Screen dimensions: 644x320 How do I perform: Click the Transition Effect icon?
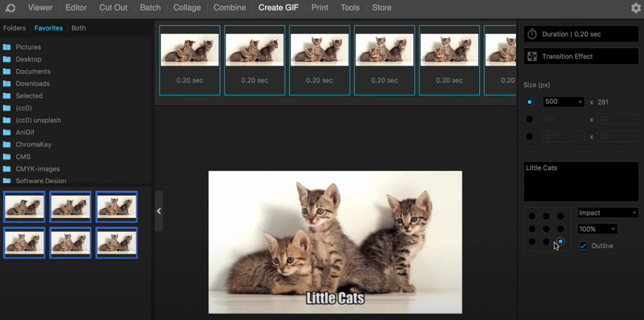point(532,56)
